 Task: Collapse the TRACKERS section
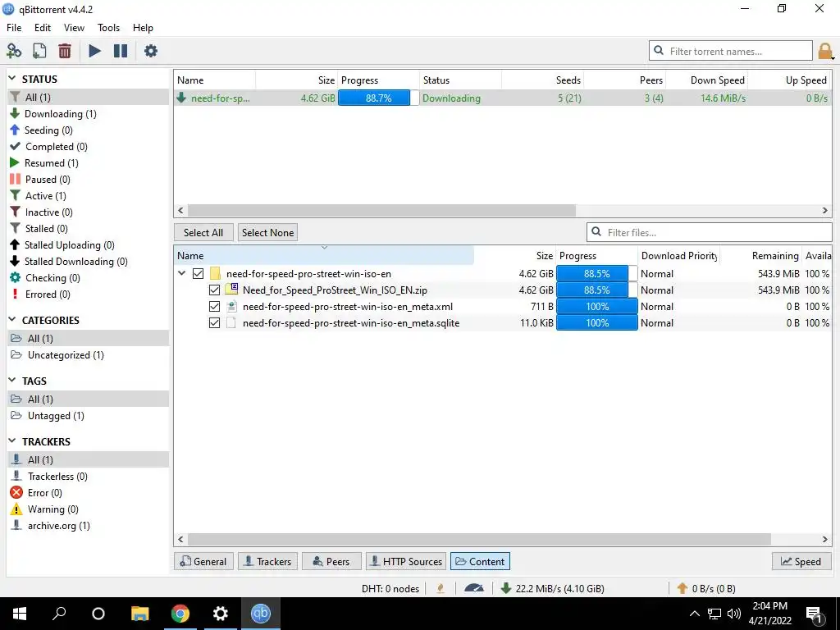click(x=12, y=441)
